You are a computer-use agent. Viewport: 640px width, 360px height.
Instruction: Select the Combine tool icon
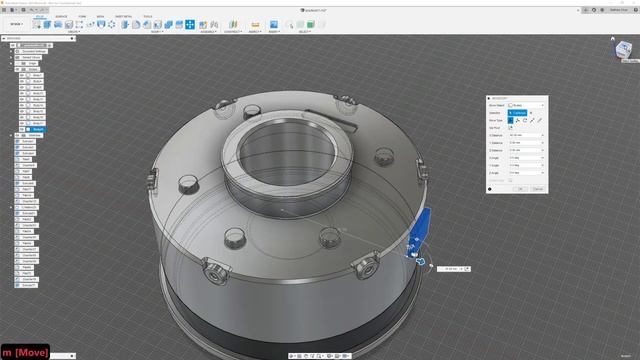click(168, 24)
